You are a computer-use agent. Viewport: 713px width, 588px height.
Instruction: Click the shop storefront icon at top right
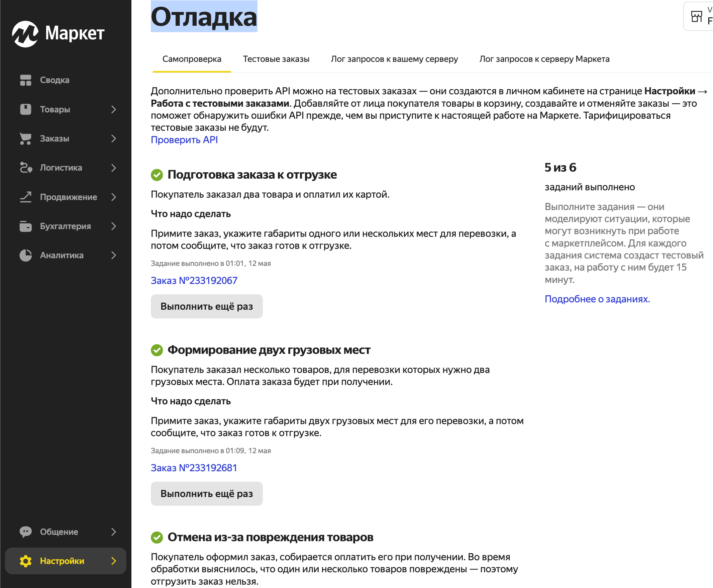696,16
